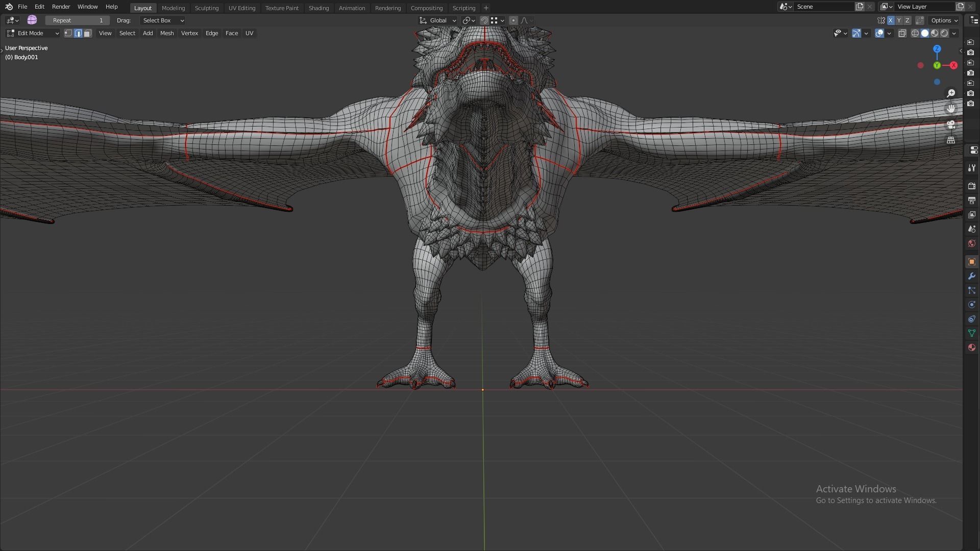The height and width of the screenshot is (551, 980).
Task: Click the Repeat value field
Action: 78,20
